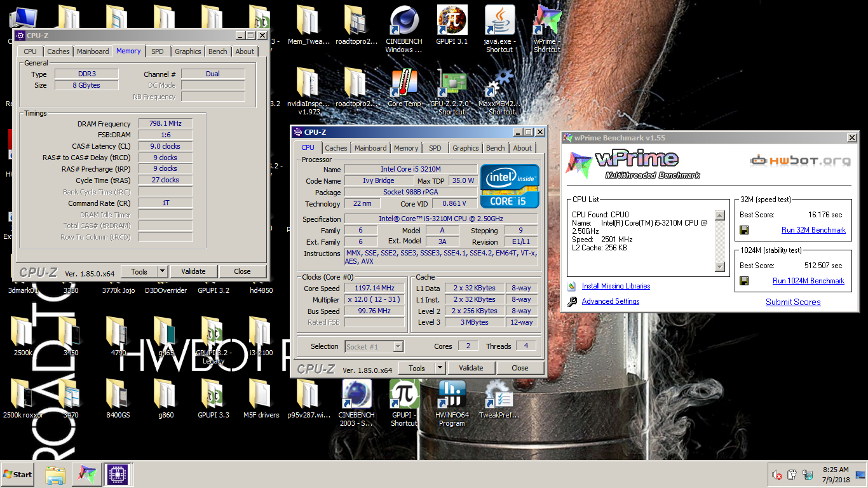Image resolution: width=868 pixels, height=488 pixels.
Task: Select Bench tab in Memory CPU-Z window
Action: click(218, 51)
